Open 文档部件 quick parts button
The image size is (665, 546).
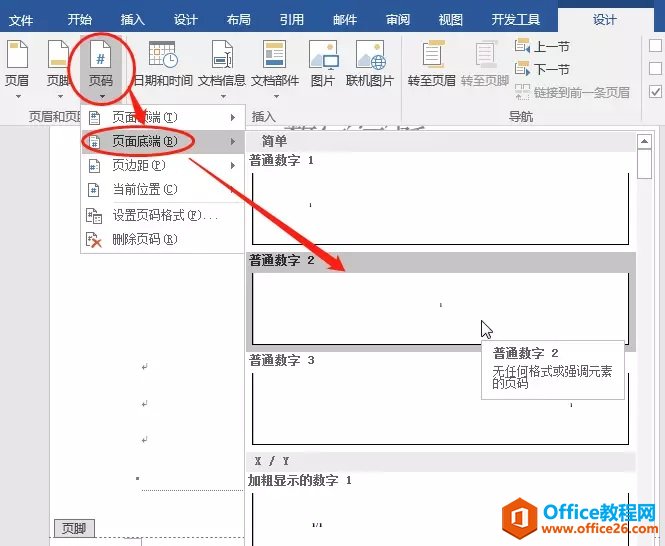275,68
